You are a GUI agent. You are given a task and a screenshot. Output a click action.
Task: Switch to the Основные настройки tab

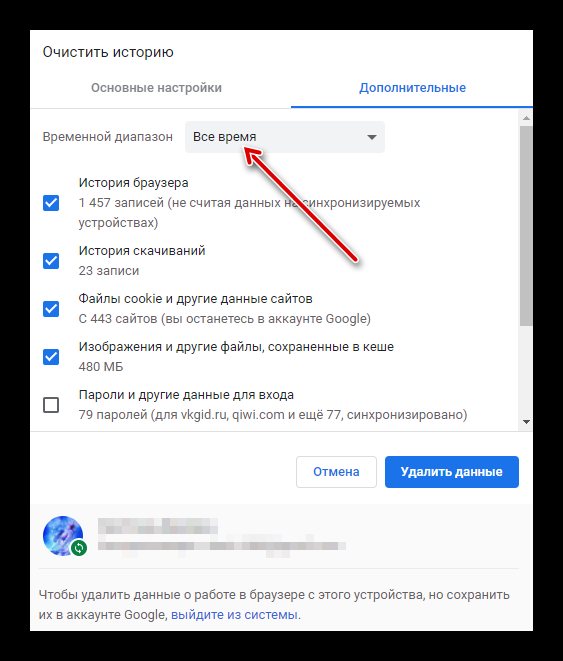click(156, 88)
